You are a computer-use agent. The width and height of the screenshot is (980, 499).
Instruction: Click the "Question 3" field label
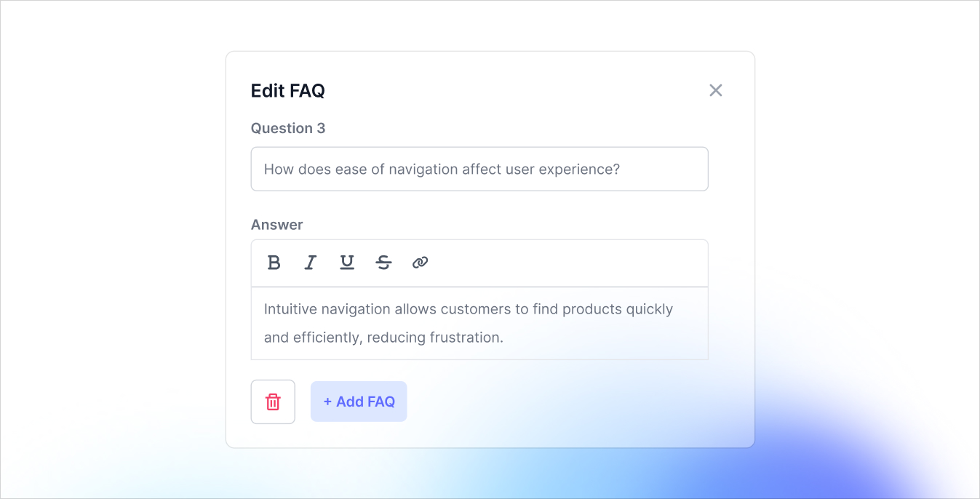click(288, 129)
